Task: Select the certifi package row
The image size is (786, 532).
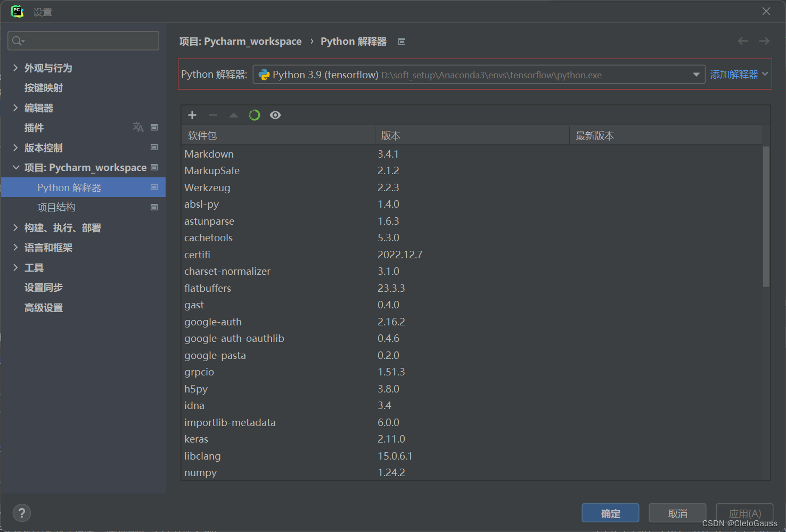Action: click(x=472, y=255)
